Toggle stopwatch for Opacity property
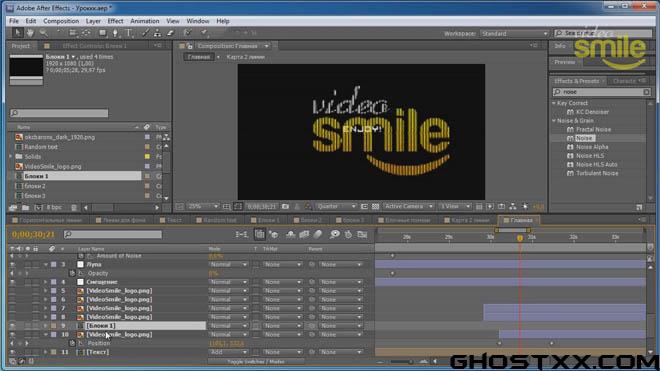 click(x=72, y=273)
